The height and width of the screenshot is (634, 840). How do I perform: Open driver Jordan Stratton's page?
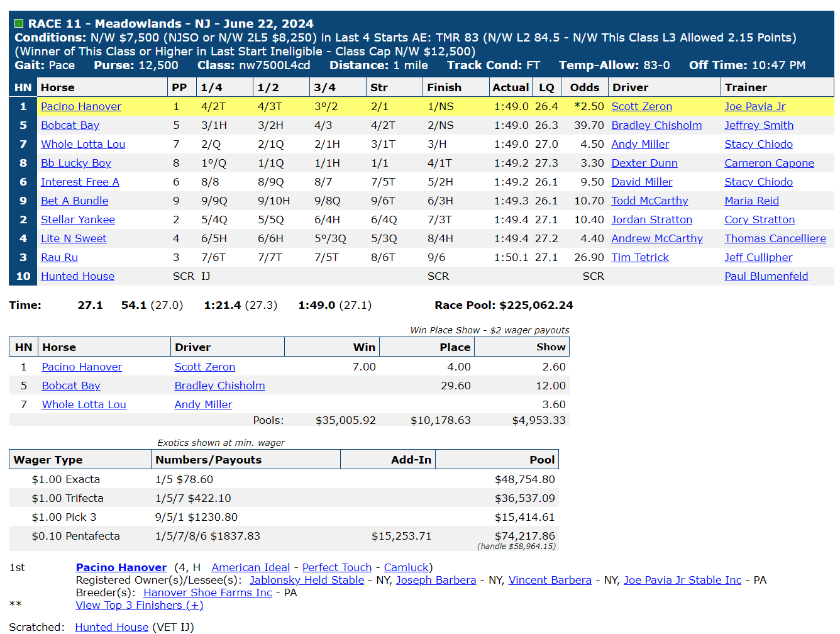[651, 220]
